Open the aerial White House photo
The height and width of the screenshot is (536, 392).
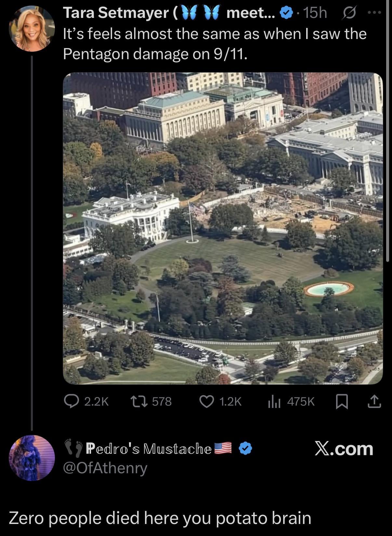click(x=223, y=228)
